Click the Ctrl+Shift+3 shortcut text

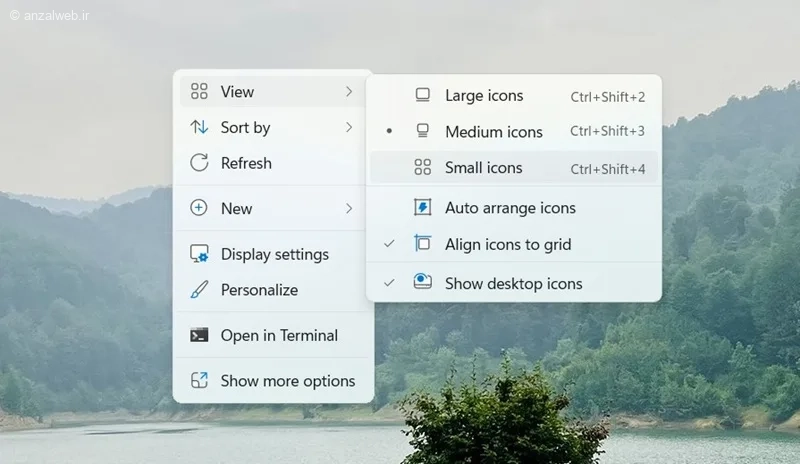[x=607, y=131]
